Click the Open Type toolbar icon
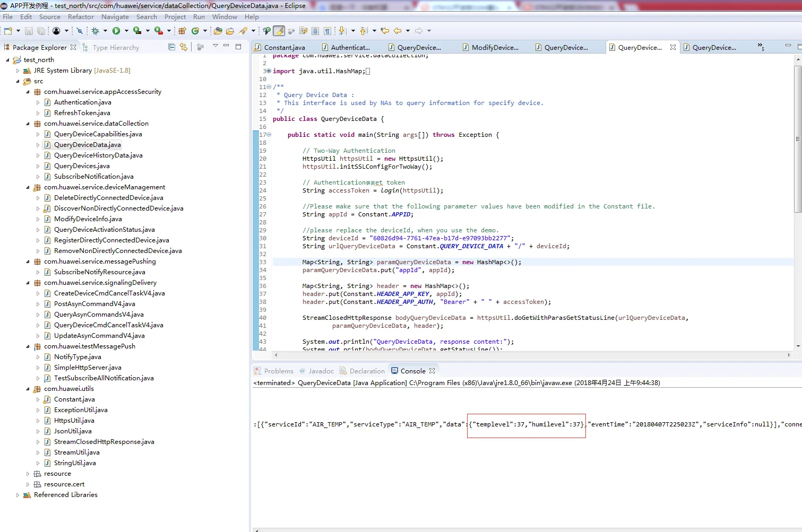Screen dimensions: 802x532 pyautogui.click(x=218, y=31)
